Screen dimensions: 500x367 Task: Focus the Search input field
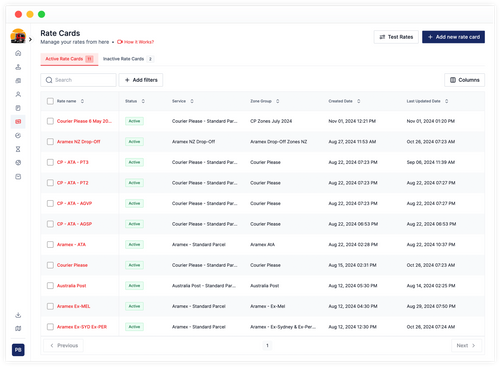(78, 80)
